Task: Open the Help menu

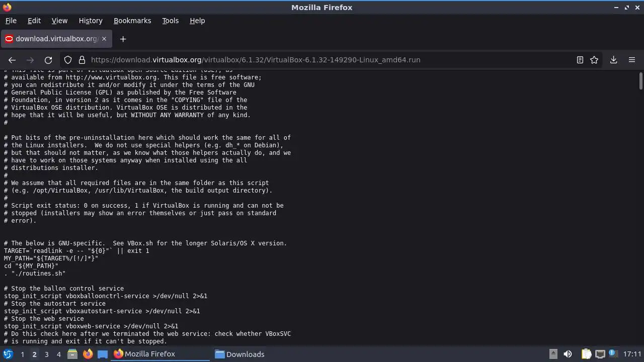Action: [197, 21]
